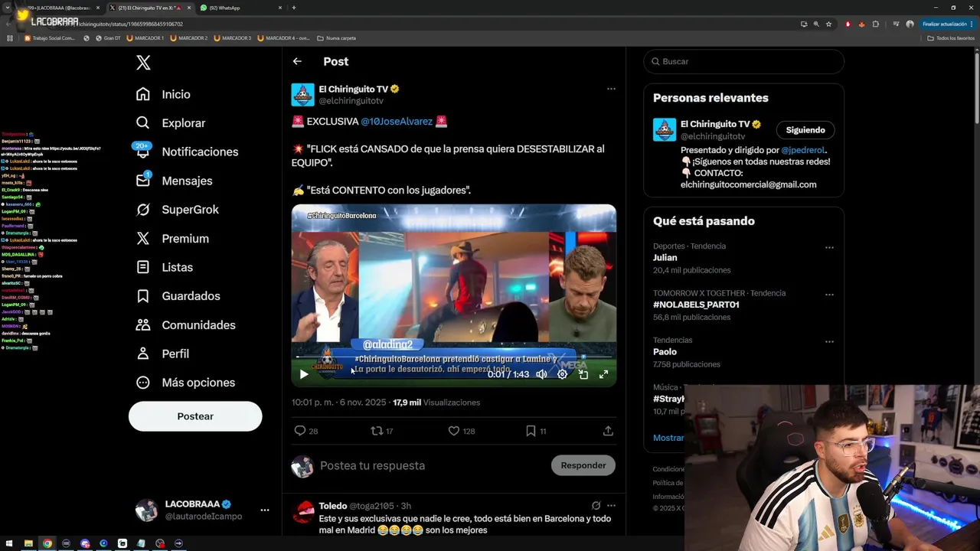Go back with the Post arrow
The image size is (980, 551).
pyautogui.click(x=297, y=61)
